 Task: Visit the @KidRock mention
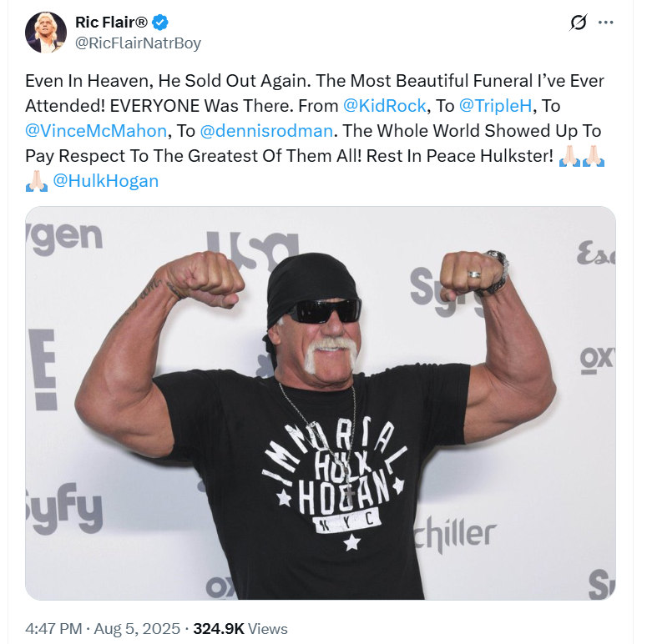tap(385, 106)
